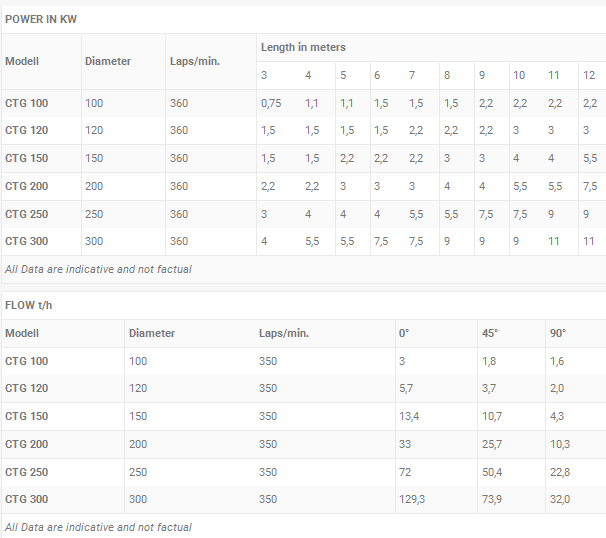Click the "POWER IN KW" table title
This screenshot has height=538, width=606.
[41, 19]
